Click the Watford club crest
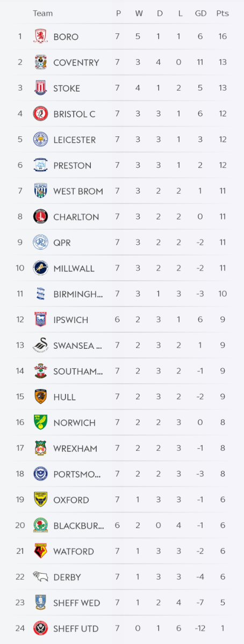The image size is (244, 644). 41,551
